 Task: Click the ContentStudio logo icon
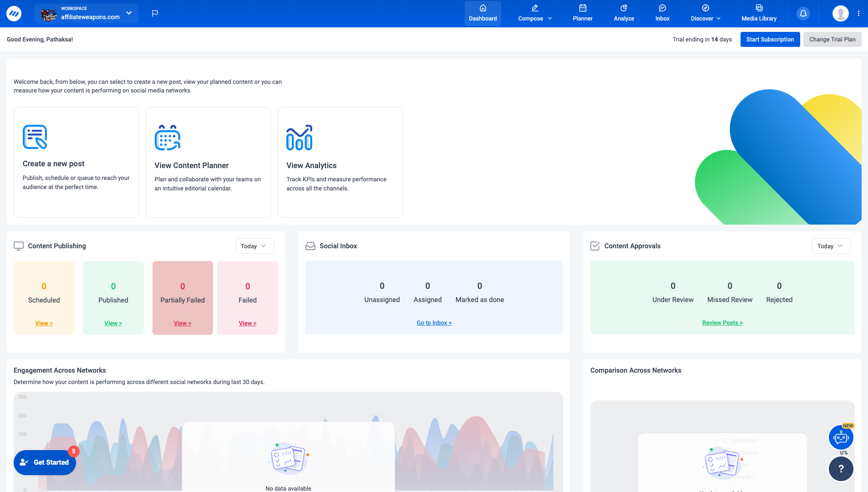click(x=14, y=14)
